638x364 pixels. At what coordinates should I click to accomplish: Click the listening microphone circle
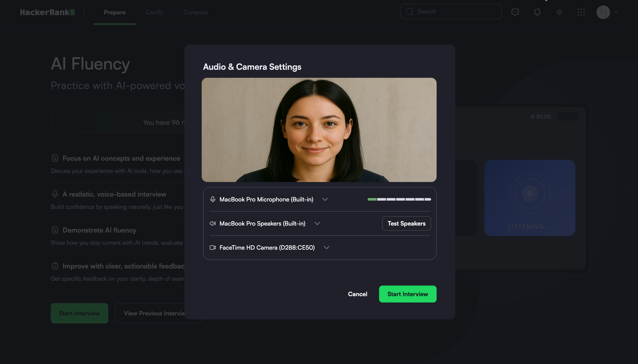pos(530,193)
